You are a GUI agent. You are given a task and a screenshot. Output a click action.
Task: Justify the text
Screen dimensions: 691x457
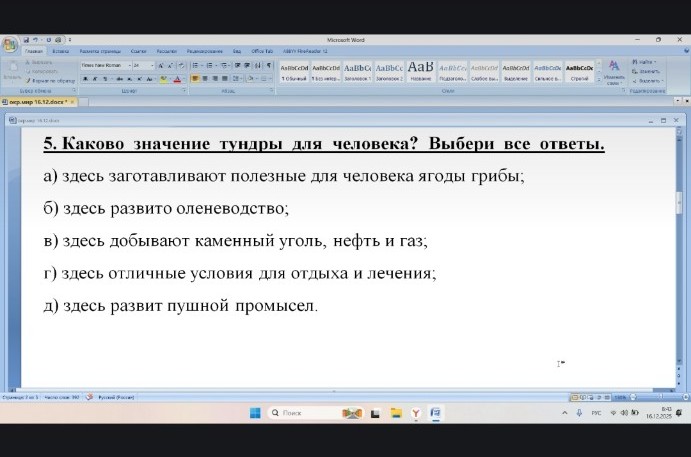coord(225,78)
